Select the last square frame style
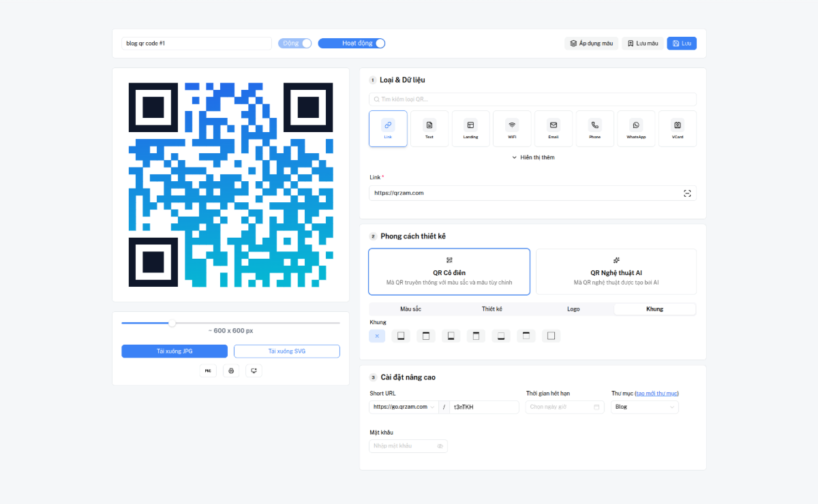Screen dimensions: 818x504 551,335
